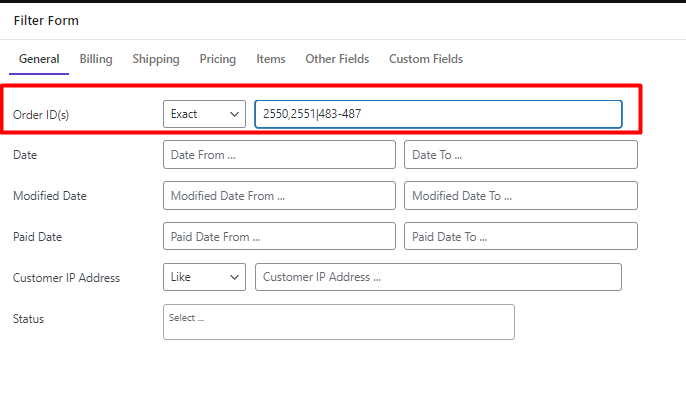The height and width of the screenshot is (413, 686).
Task: Focus the Order ID(s) input field
Action: [438, 114]
